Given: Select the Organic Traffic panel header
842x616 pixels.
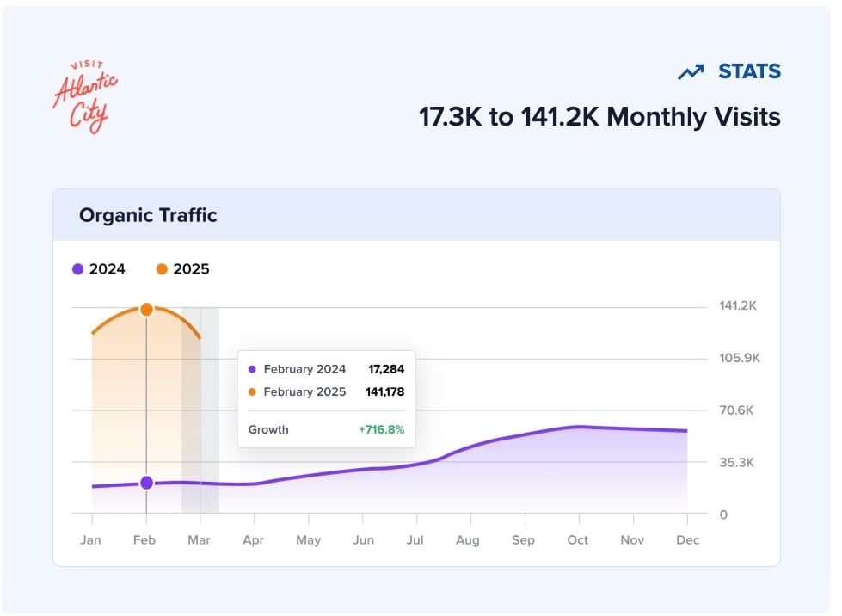Looking at the screenshot, I should pos(147,215).
